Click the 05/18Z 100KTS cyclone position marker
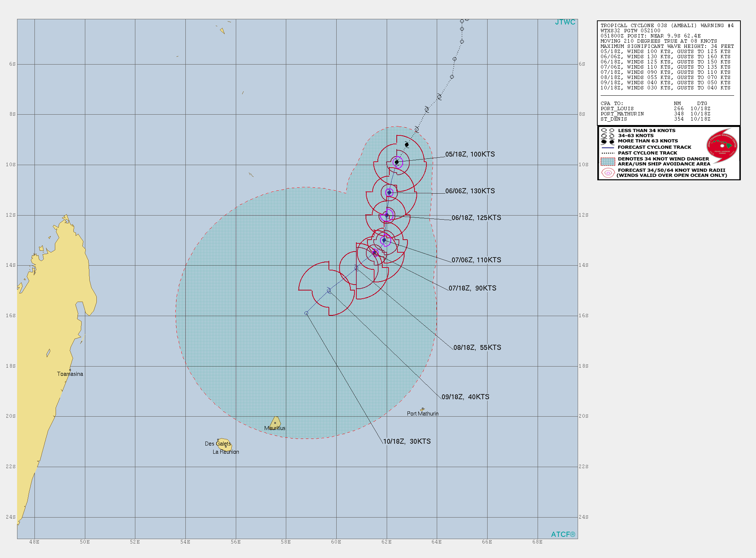 (397, 161)
